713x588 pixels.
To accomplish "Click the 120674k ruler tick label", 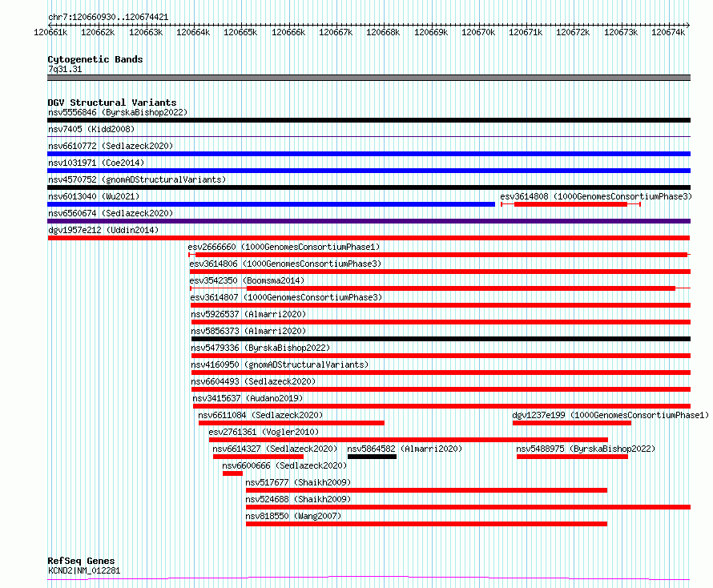I will [668, 32].
